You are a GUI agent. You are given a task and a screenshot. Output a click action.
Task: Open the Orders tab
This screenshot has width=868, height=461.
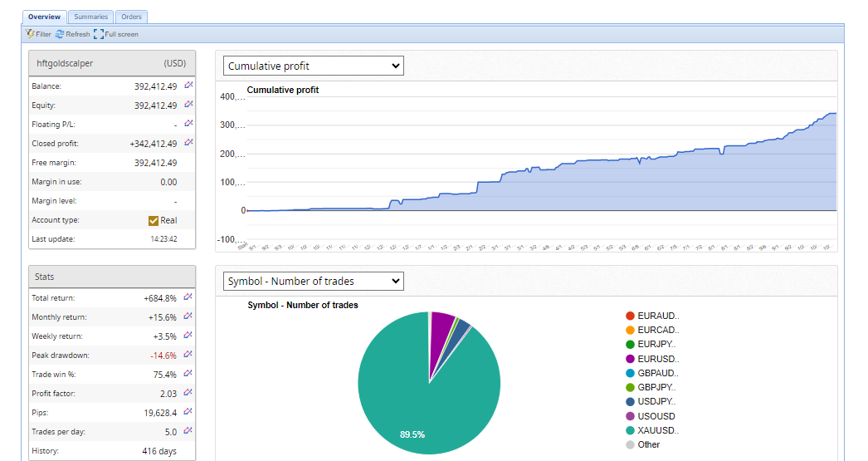[x=131, y=17]
